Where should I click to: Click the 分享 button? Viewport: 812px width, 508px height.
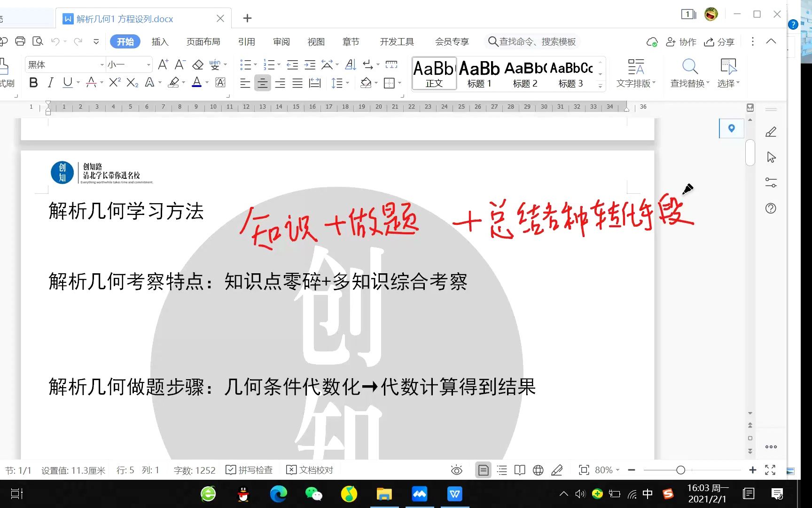click(x=719, y=42)
